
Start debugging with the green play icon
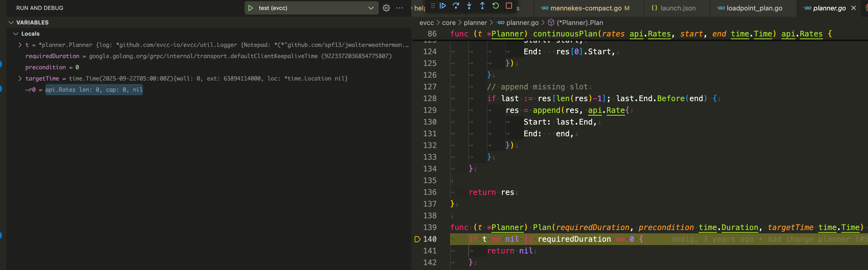point(250,8)
